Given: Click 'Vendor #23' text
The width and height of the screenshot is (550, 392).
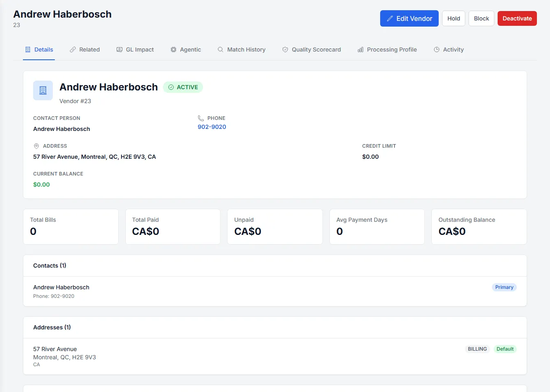Looking at the screenshot, I should pyautogui.click(x=75, y=101).
